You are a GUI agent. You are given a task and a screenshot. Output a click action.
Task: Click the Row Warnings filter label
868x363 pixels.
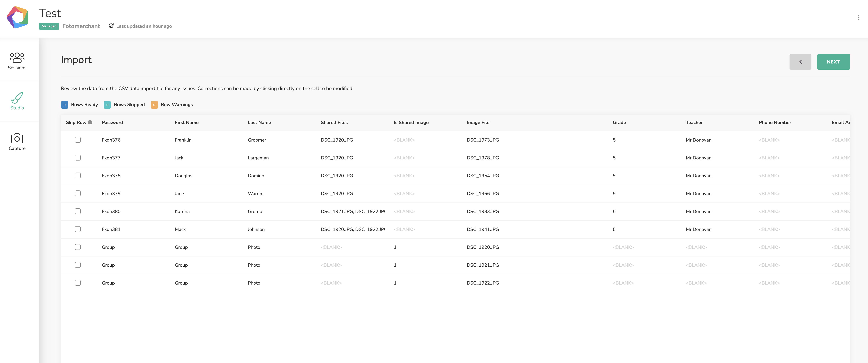pos(176,105)
